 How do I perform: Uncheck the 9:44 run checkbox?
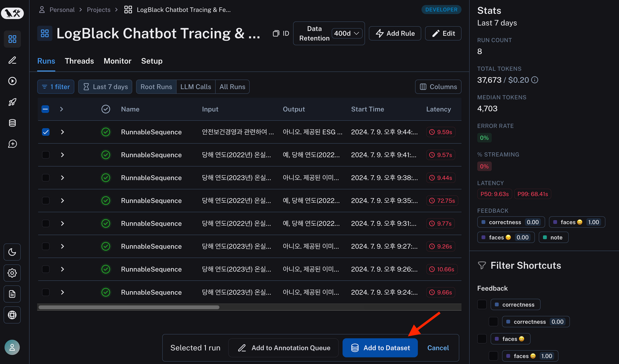[45, 132]
